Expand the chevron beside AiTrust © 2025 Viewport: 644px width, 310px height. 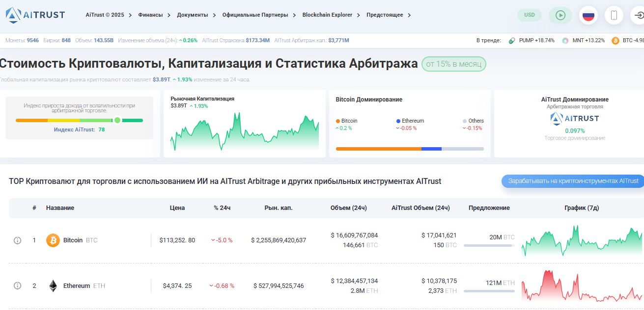click(130, 15)
